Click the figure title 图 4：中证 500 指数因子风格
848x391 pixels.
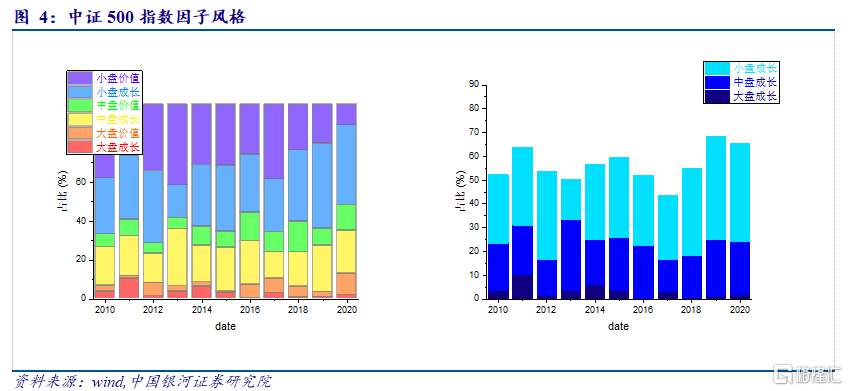pyautogui.click(x=130, y=17)
